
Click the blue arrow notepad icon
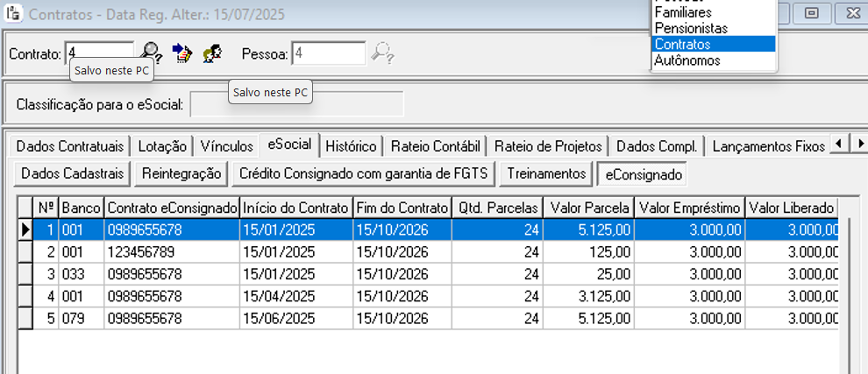click(x=181, y=53)
